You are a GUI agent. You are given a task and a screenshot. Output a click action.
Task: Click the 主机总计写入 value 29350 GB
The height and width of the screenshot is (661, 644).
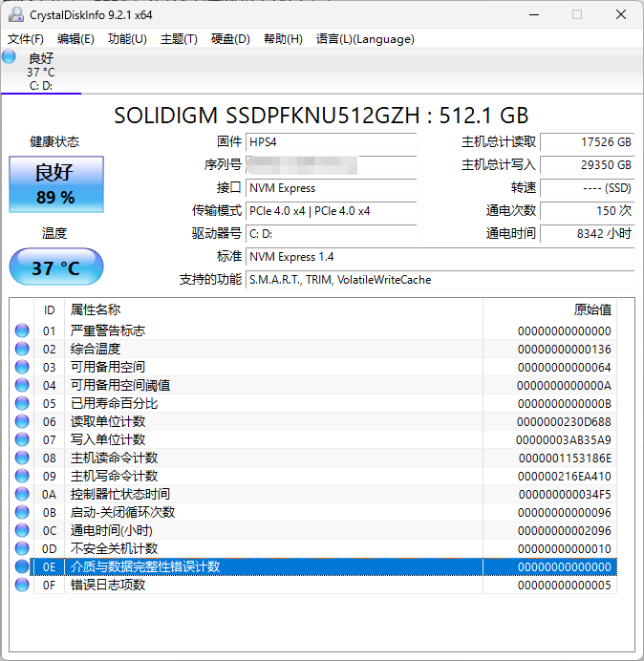coord(587,165)
